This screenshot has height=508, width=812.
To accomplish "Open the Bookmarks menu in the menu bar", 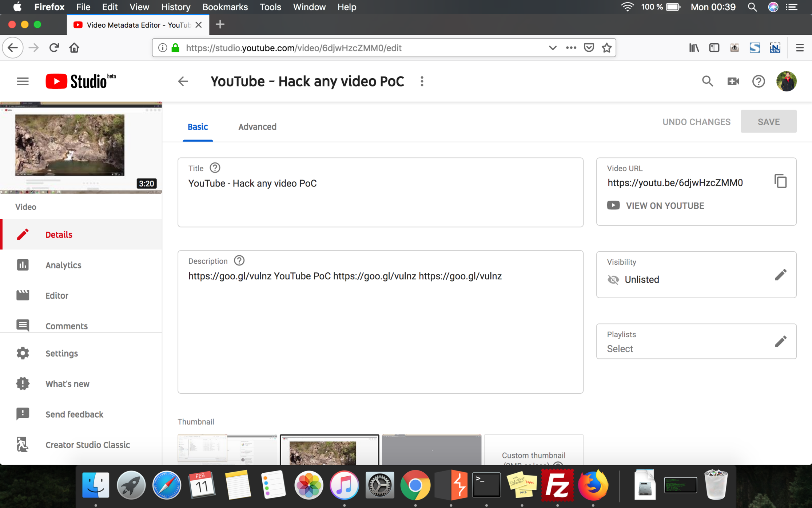I will [225, 7].
